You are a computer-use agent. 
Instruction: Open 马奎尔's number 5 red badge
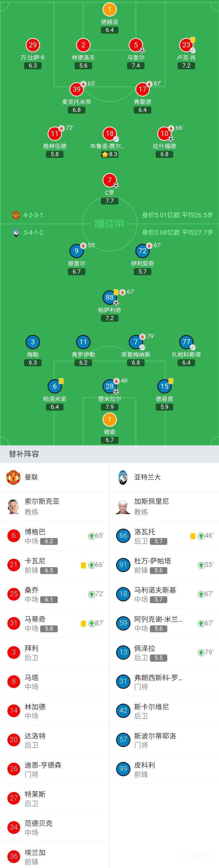[x=136, y=45]
